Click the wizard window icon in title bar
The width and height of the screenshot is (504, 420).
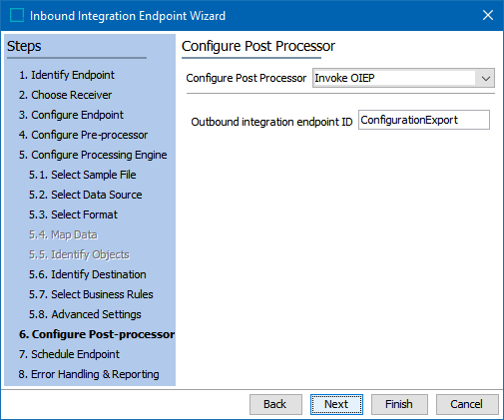click(17, 15)
